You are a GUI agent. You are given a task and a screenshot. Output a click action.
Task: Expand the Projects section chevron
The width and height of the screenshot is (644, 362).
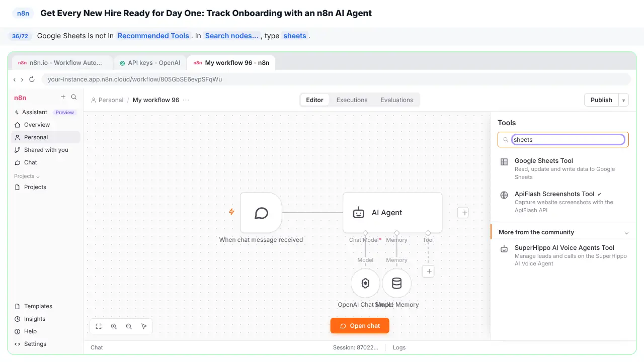tap(38, 176)
